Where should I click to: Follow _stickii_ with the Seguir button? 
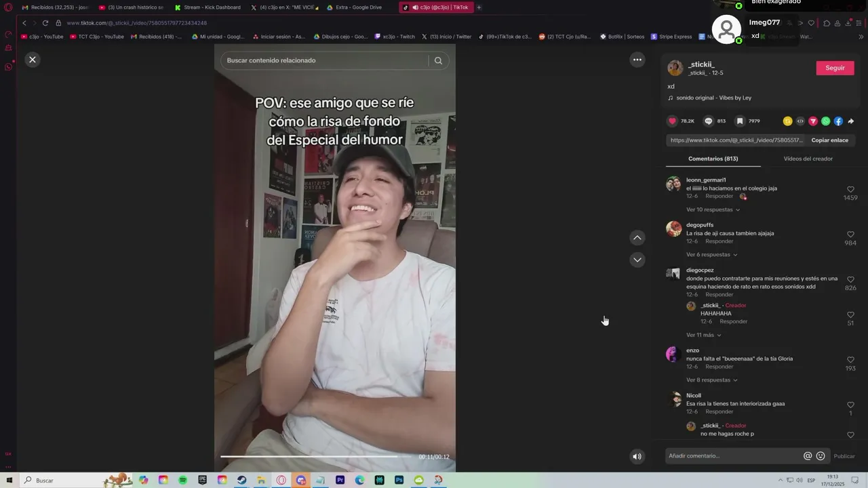835,68
